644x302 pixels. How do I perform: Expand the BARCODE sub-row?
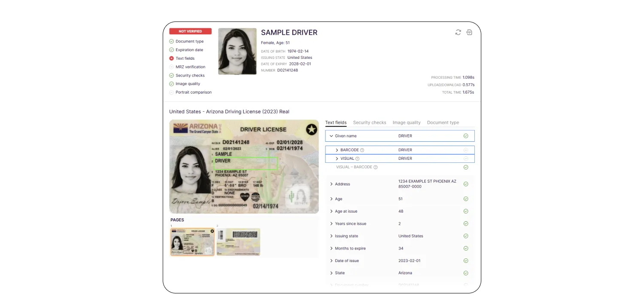337,150
